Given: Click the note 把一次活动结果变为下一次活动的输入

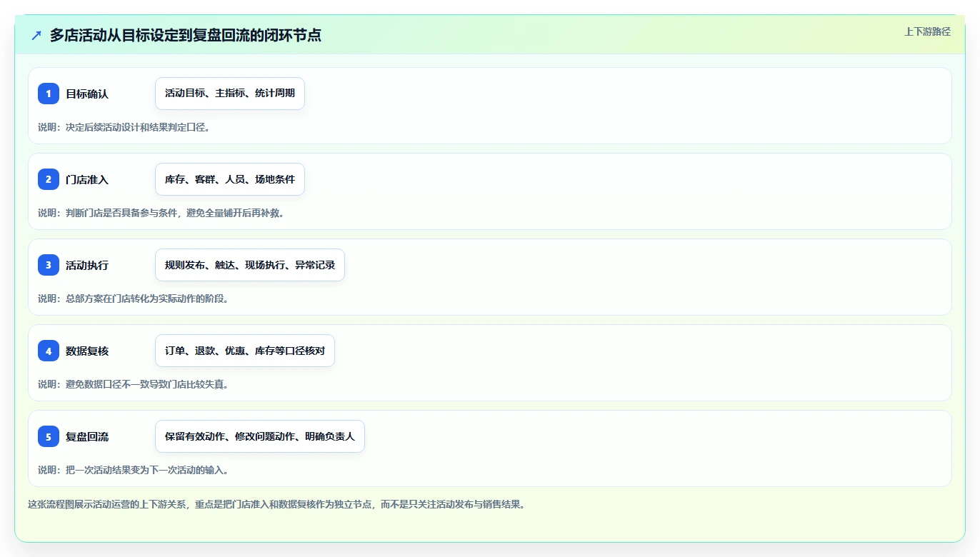Looking at the screenshot, I should [x=134, y=470].
